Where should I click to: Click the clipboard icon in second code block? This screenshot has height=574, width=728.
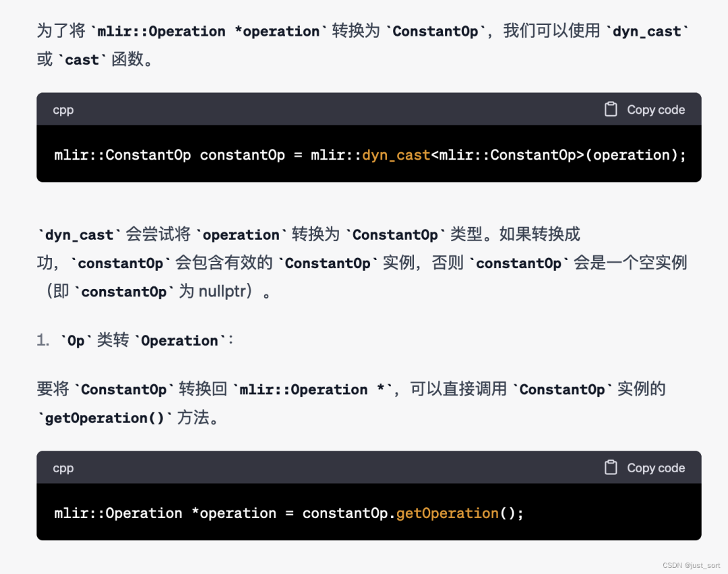tap(611, 468)
